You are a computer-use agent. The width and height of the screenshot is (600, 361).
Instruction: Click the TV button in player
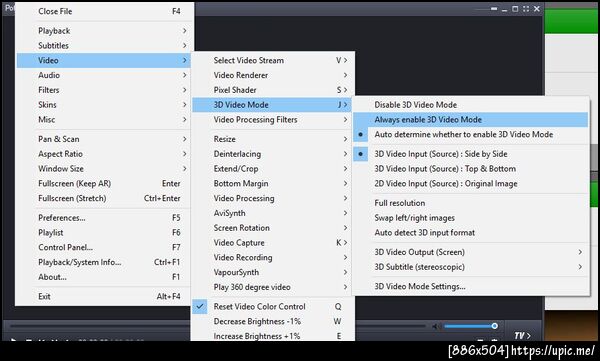point(522,336)
